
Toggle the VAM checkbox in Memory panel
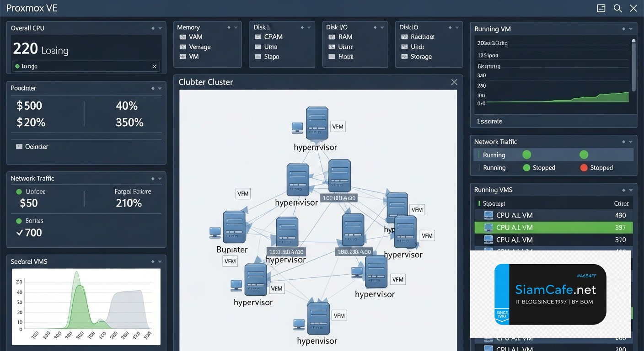coord(182,37)
